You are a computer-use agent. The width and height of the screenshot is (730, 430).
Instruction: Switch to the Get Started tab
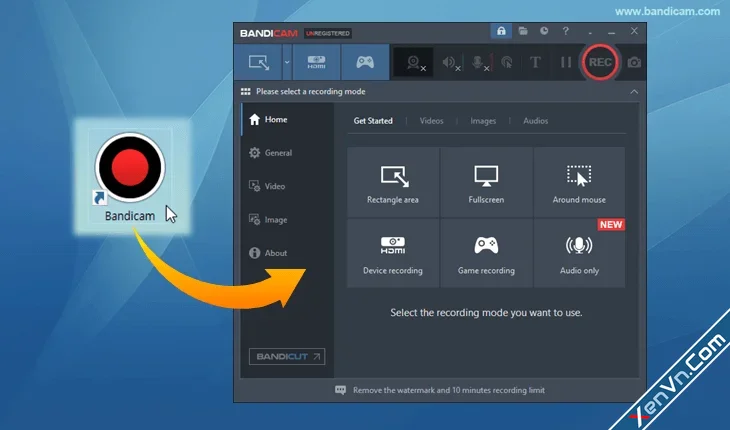[x=373, y=121]
